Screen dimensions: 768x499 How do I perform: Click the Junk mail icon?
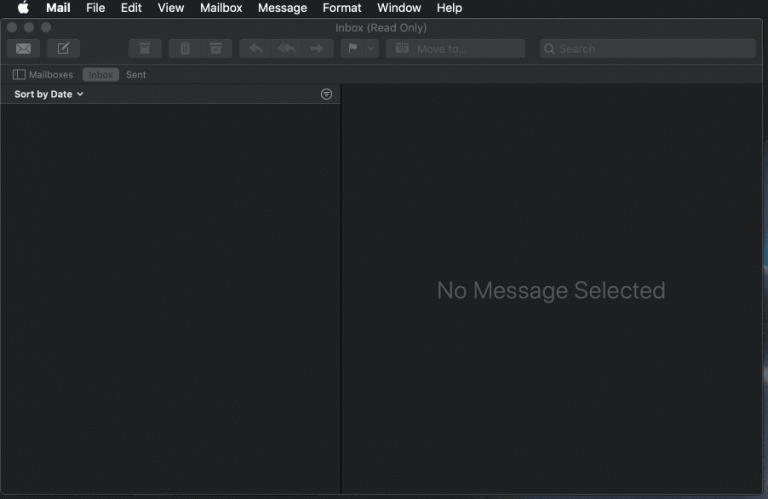[215, 48]
